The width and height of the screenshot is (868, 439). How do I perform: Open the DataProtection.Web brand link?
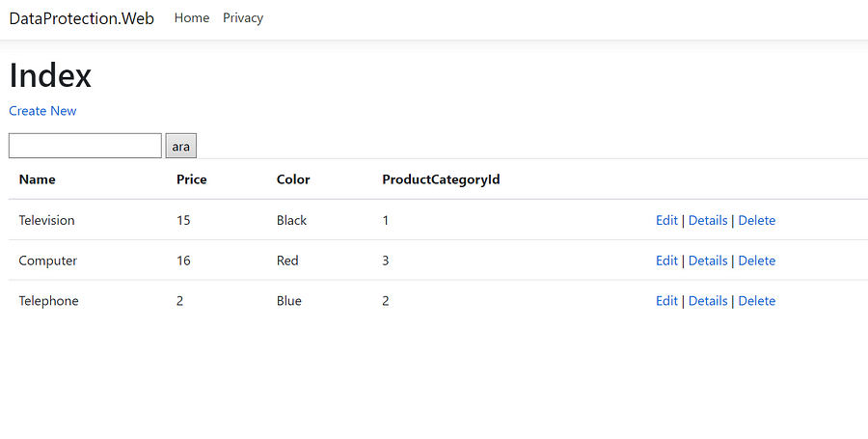click(x=81, y=18)
